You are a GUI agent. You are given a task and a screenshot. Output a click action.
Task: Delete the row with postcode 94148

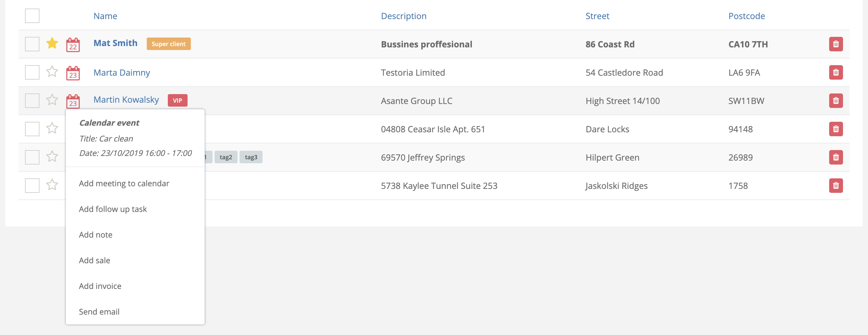pos(836,129)
